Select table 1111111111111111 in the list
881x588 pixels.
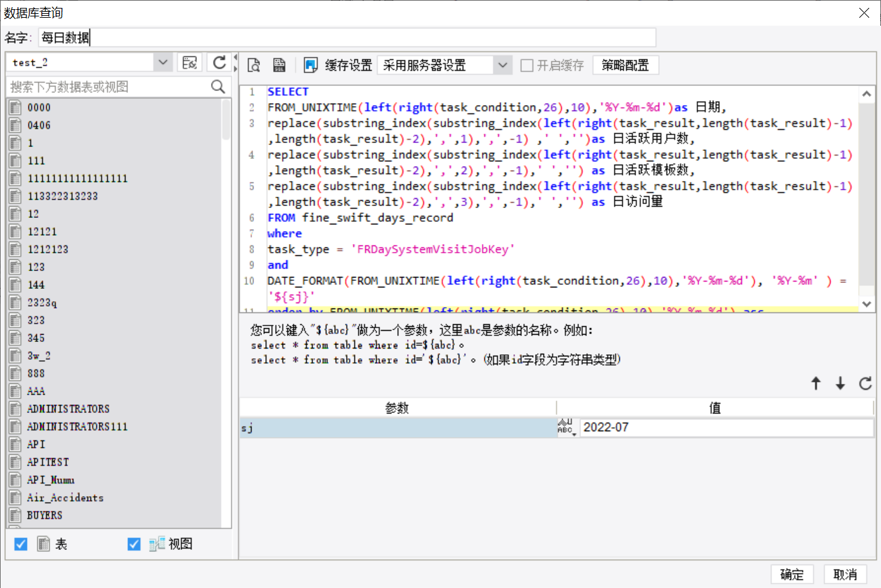77,178
